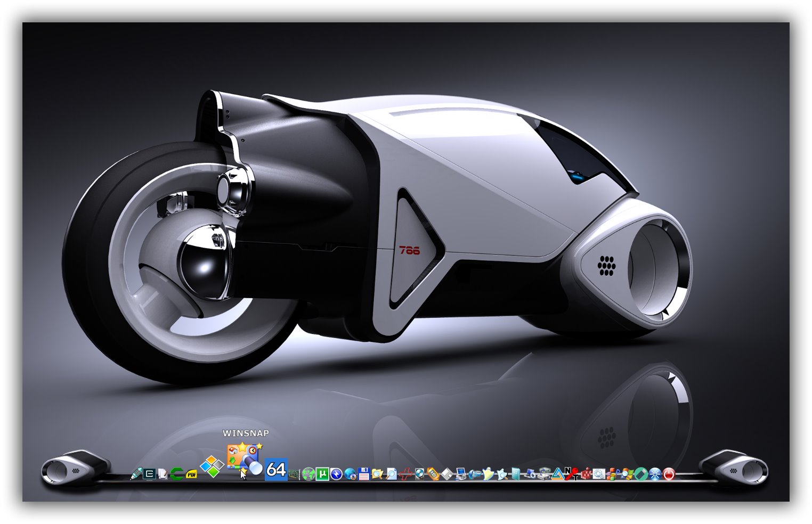Open the blue 64 icon in the dock
The width and height of the screenshot is (812, 524).
(x=276, y=469)
